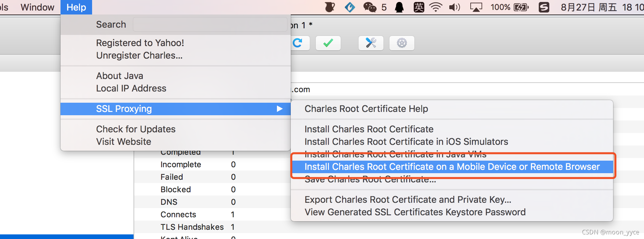Click the Blocked row label
The width and height of the screenshot is (644, 239).
pos(176,189)
